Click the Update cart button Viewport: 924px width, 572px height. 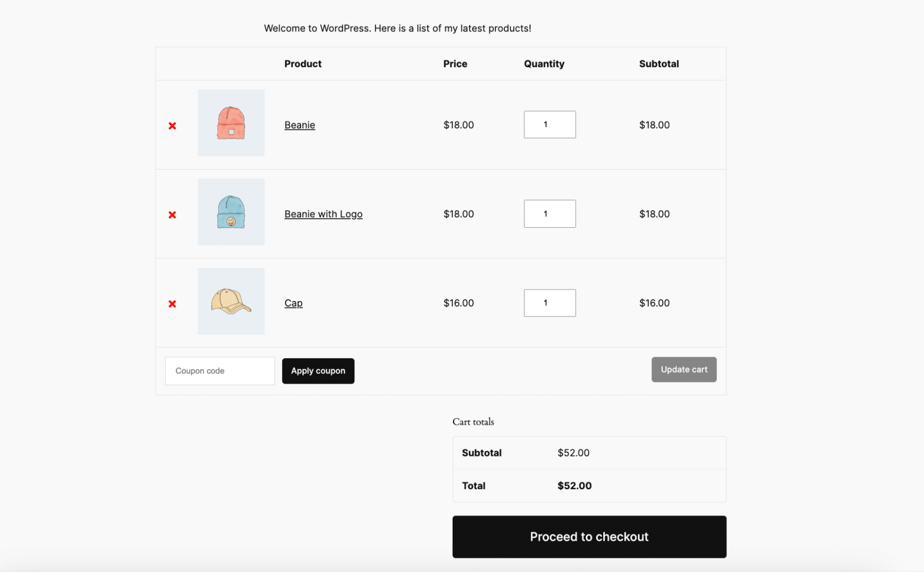point(685,370)
